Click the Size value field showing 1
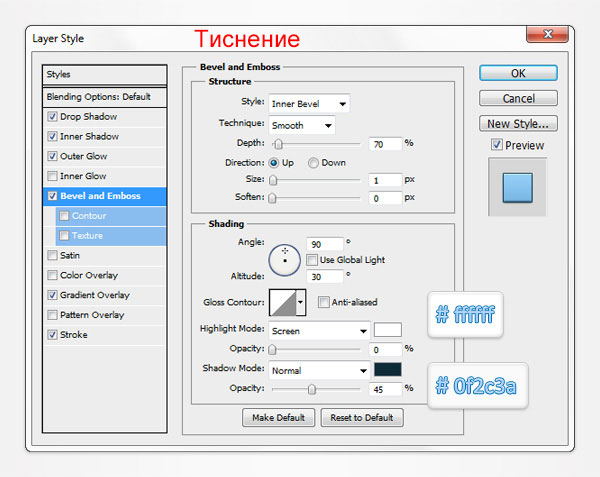Screen dimensions: 600x477 [x=385, y=180]
